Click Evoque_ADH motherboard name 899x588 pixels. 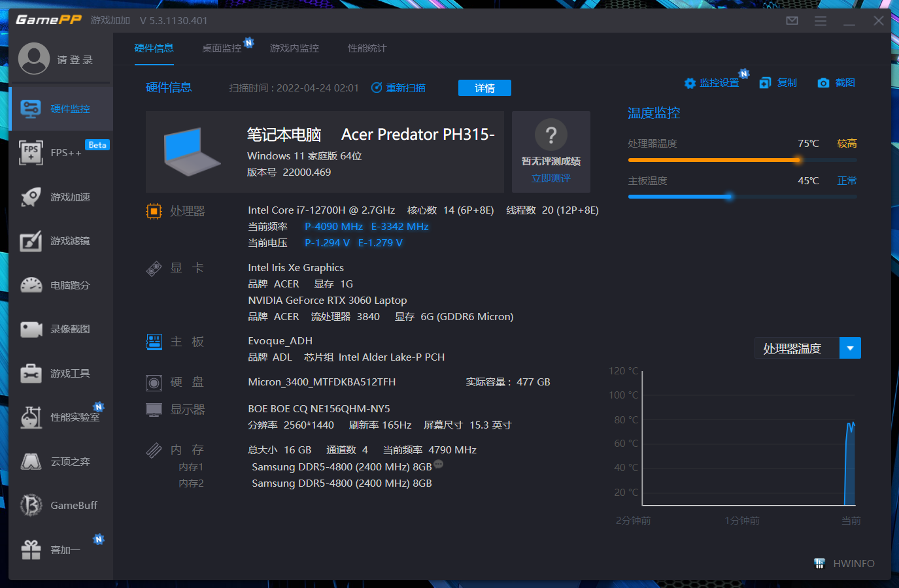click(x=280, y=341)
